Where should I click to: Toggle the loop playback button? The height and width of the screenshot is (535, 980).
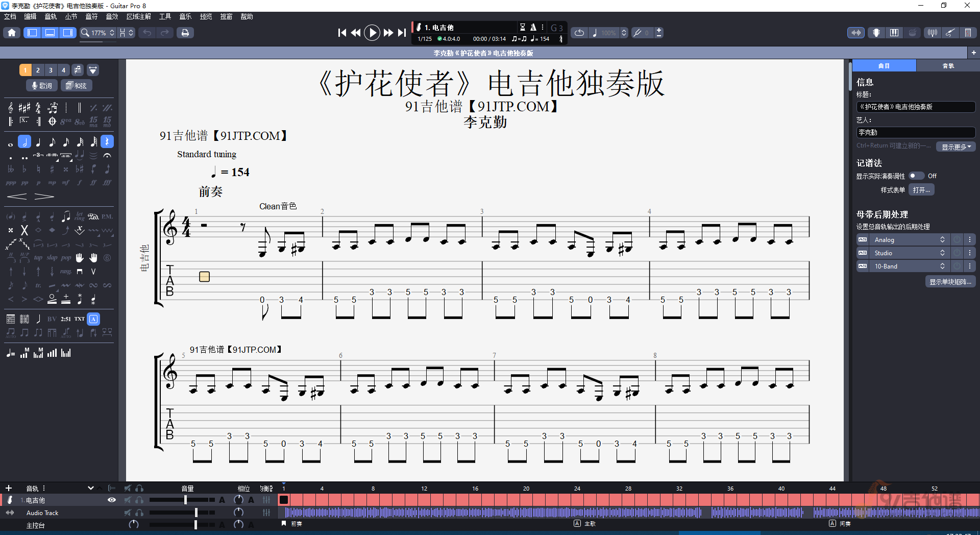579,33
